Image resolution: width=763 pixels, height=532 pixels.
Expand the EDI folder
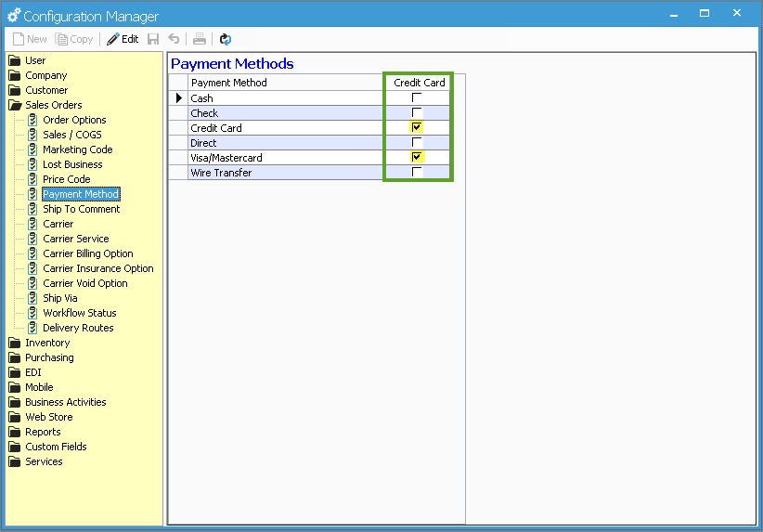tap(25, 372)
